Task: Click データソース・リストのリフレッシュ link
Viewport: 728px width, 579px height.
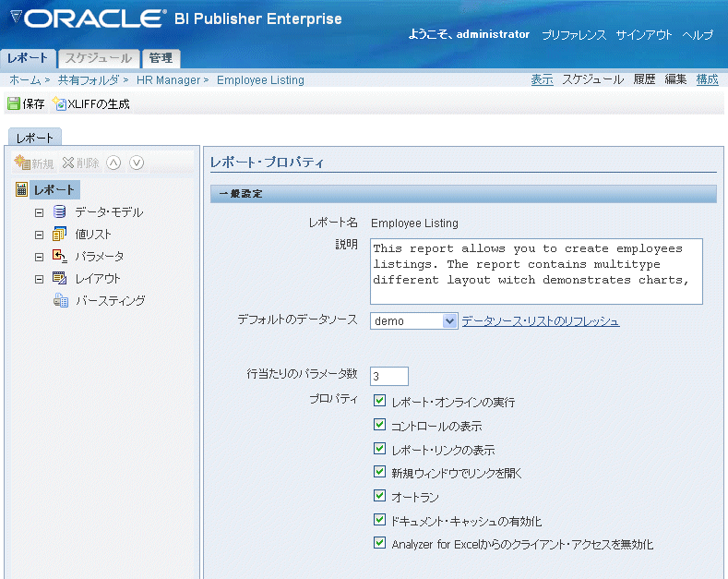Action: coord(541,321)
